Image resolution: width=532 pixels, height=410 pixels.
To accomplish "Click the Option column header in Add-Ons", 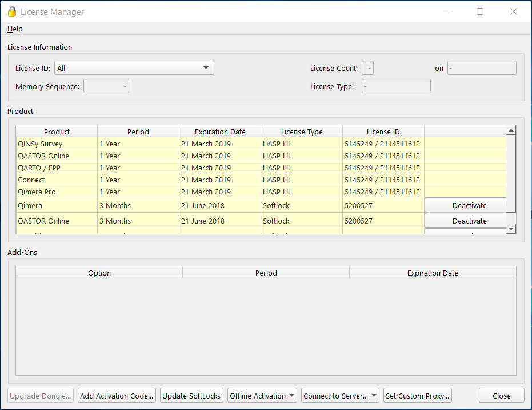I will [99, 273].
